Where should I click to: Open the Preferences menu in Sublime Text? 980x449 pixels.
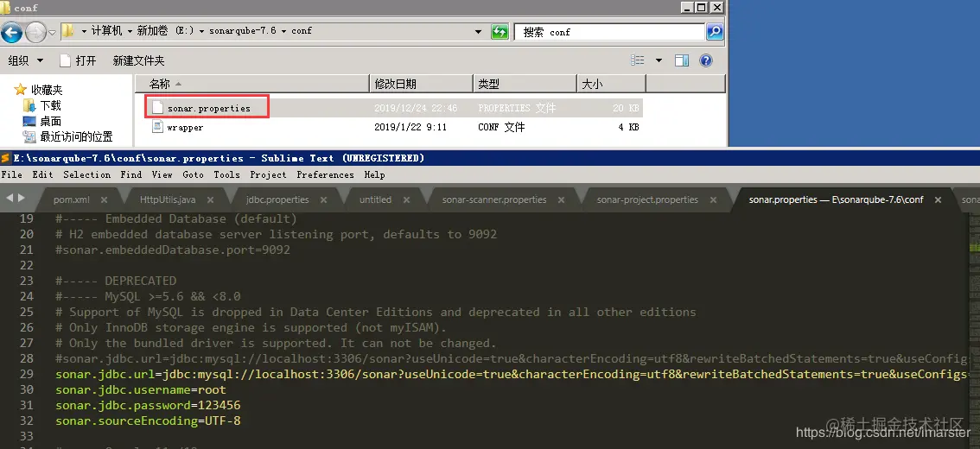click(x=325, y=175)
